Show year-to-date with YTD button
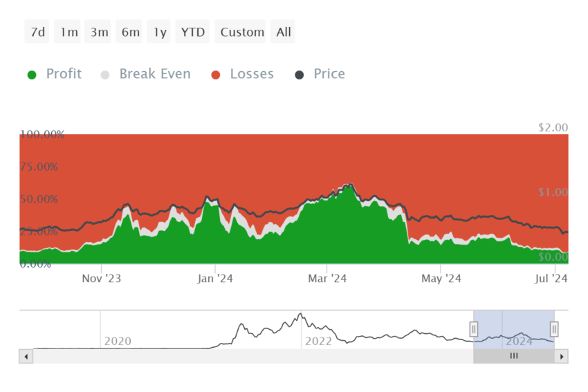588x392 pixels. pos(192,32)
